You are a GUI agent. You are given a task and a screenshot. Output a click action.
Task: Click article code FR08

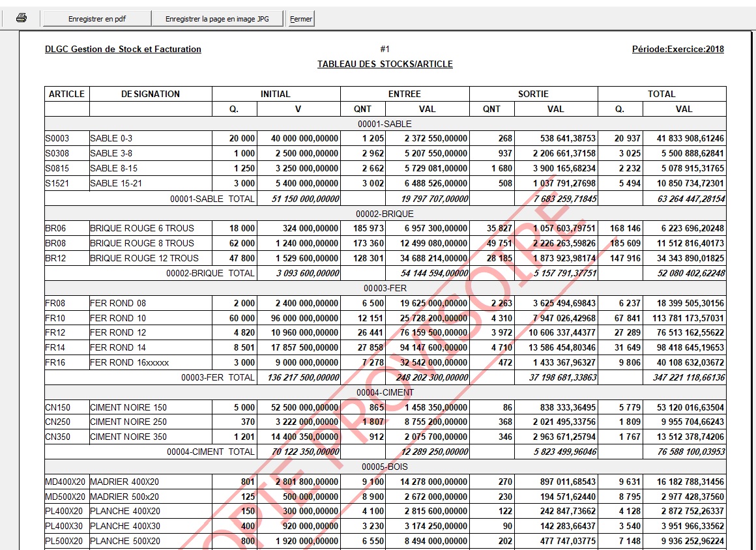click(55, 303)
